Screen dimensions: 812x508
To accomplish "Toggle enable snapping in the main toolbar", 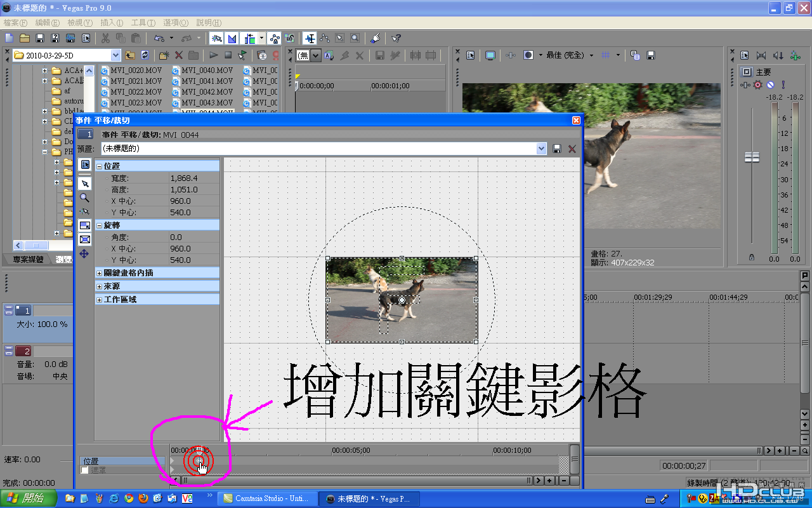I will pyautogui.click(x=216, y=39).
